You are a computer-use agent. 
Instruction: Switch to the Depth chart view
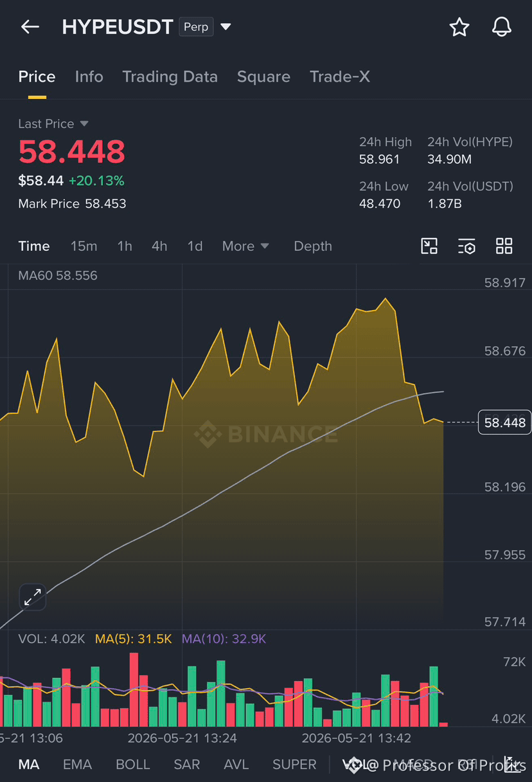pos(313,246)
